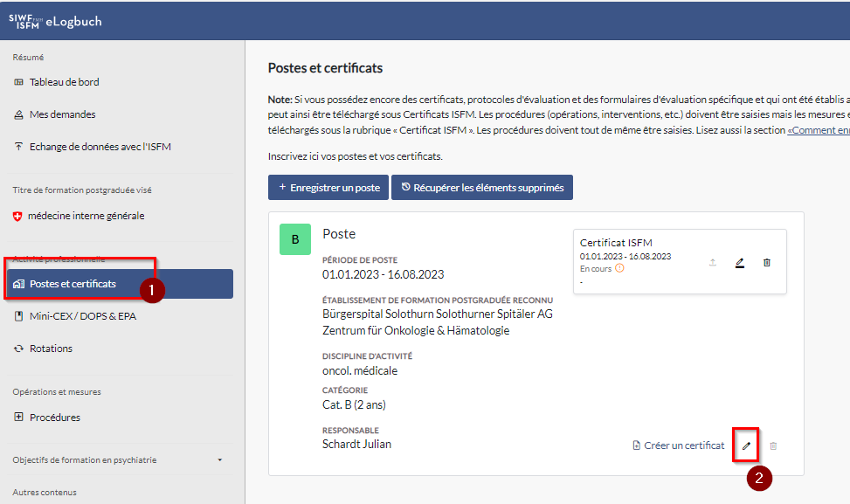Click the Poste heading
Image resolution: width=850 pixels, height=504 pixels.
pyautogui.click(x=339, y=233)
